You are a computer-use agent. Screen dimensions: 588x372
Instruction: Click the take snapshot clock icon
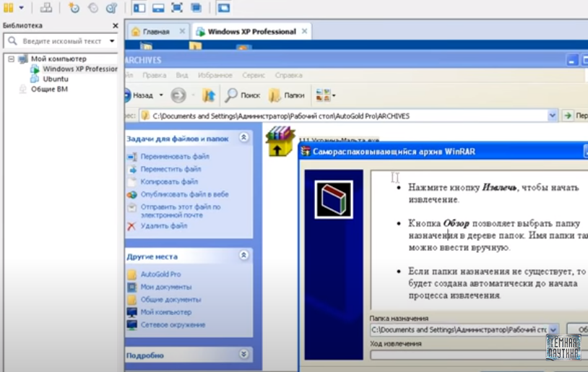[x=74, y=8]
